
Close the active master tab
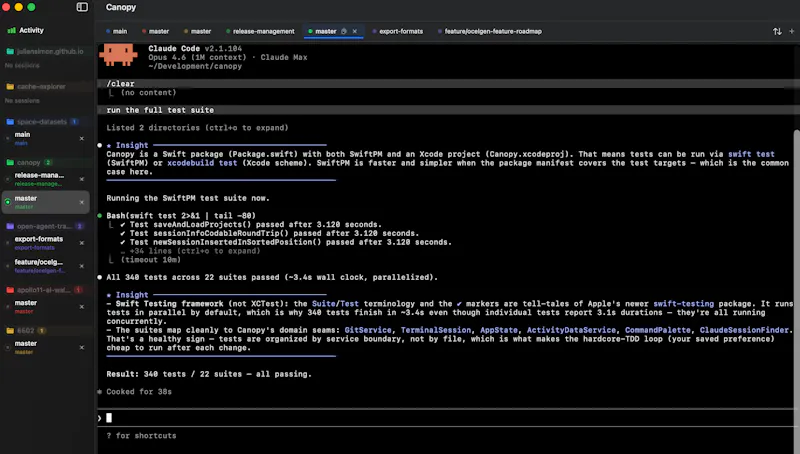coord(355,31)
